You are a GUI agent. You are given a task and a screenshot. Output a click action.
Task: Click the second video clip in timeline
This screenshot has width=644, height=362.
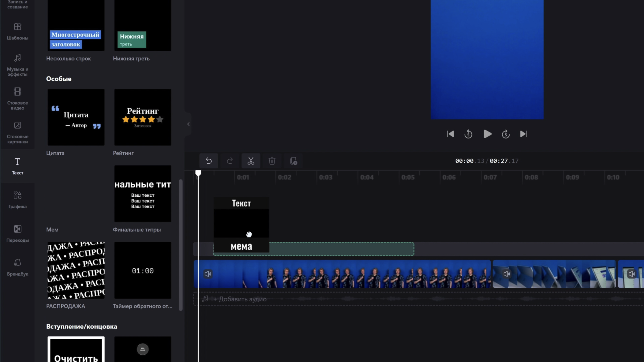(554, 274)
